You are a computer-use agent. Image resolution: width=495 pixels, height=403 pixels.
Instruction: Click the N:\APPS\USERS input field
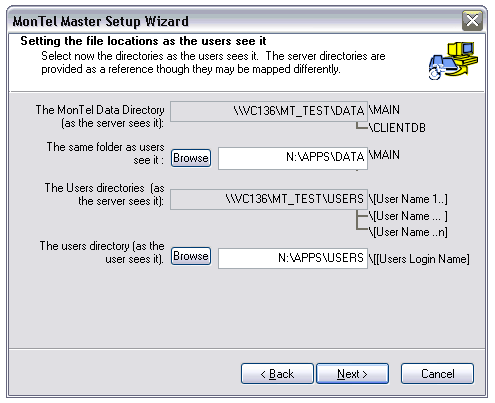coord(293,258)
